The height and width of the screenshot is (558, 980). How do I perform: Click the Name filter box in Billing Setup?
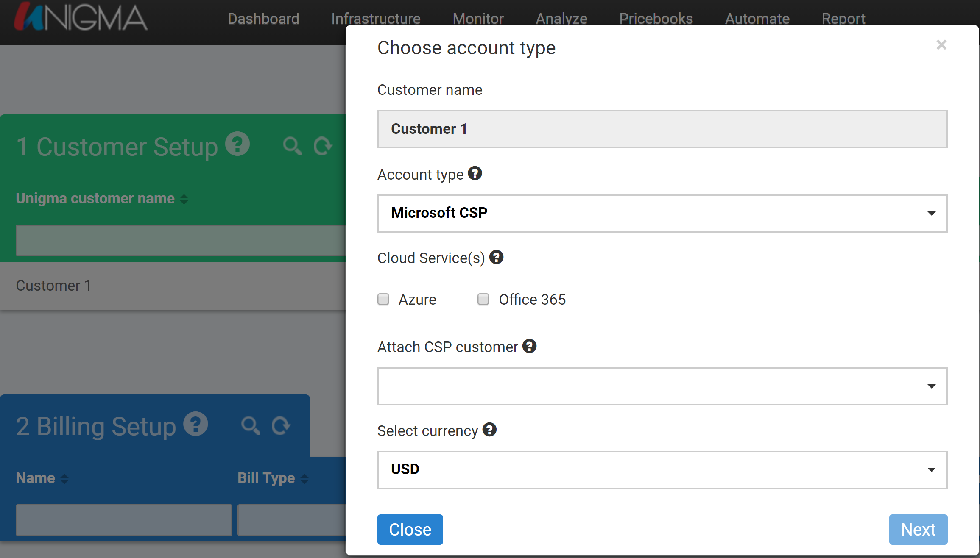[124, 520]
